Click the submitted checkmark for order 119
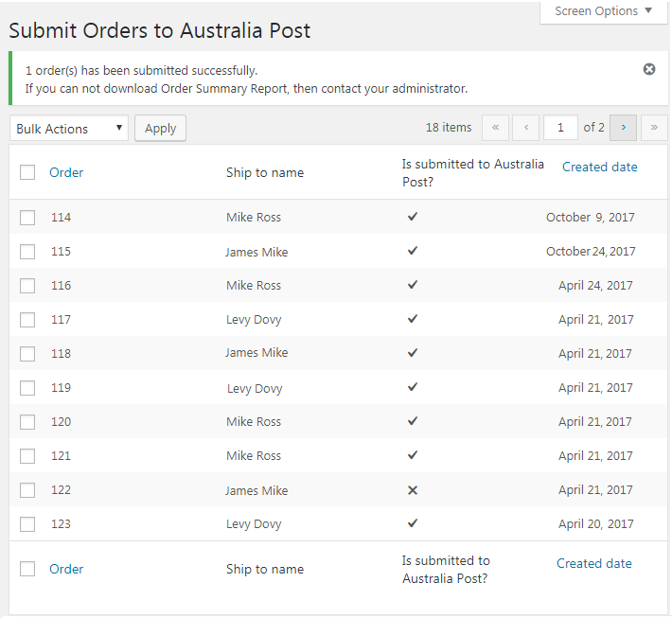 (413, 386)
